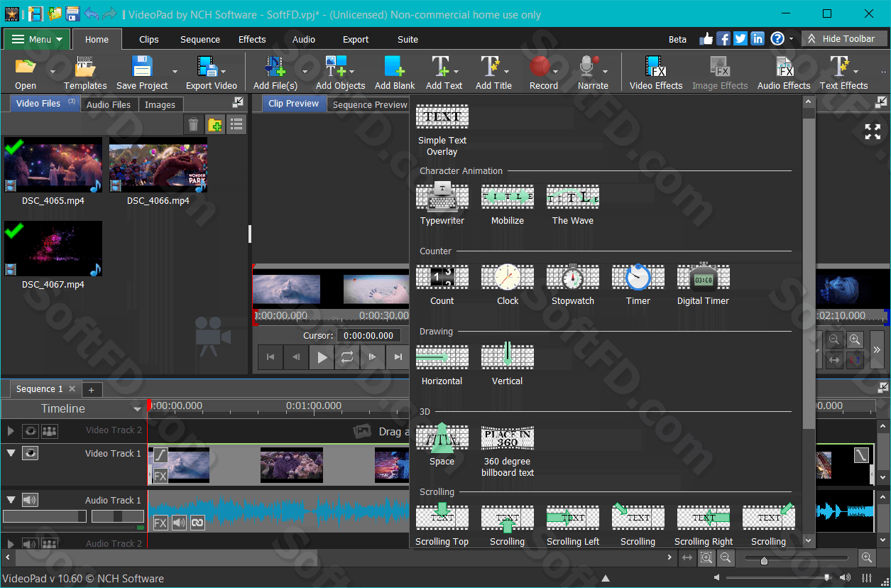Click the Narrate microphone icon
The image size is (891, 588).
point(587,67)
